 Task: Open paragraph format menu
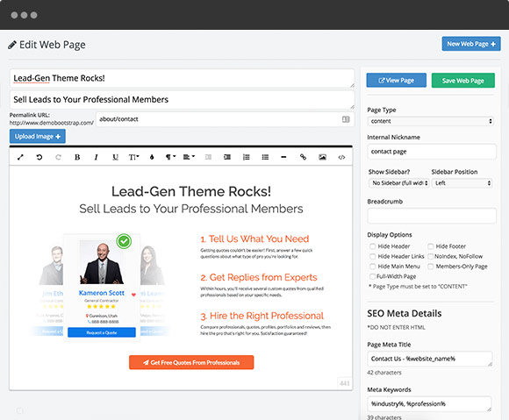click(170, 157)
